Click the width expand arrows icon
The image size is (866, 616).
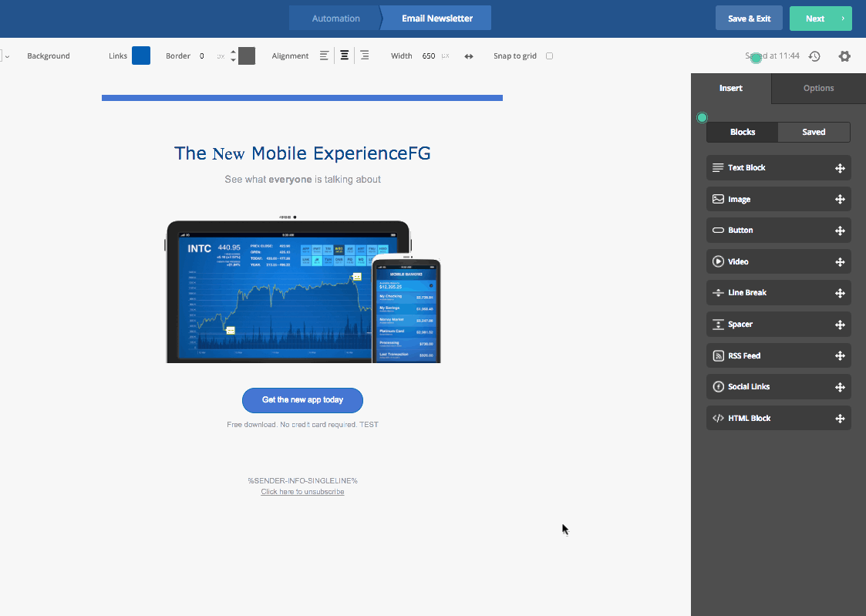click(469, 56)
